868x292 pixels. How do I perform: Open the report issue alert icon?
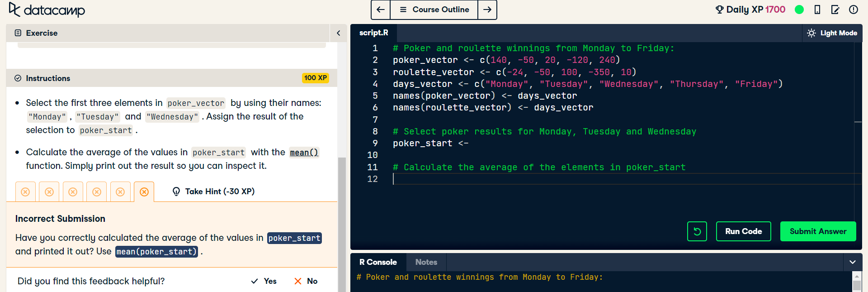[x=854, y=10]
